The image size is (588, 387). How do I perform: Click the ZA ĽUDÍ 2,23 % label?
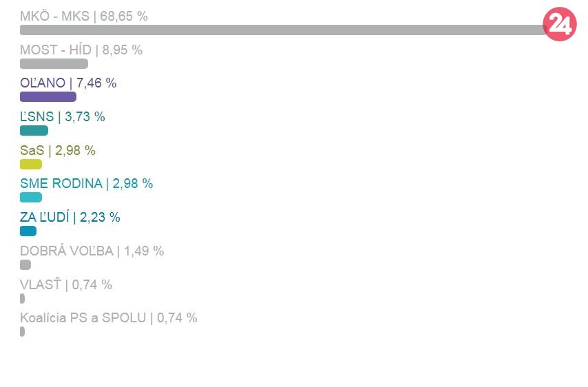70,218
